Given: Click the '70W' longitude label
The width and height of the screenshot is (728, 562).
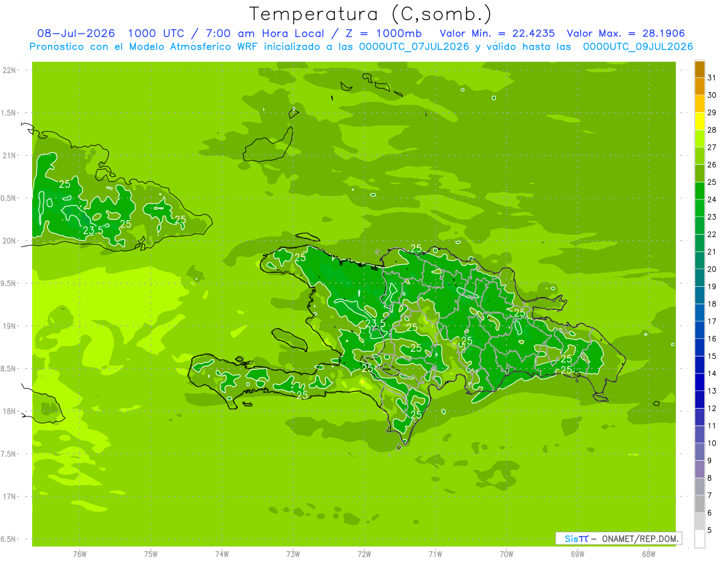Looking at the screenshot, I should point(507,554).
